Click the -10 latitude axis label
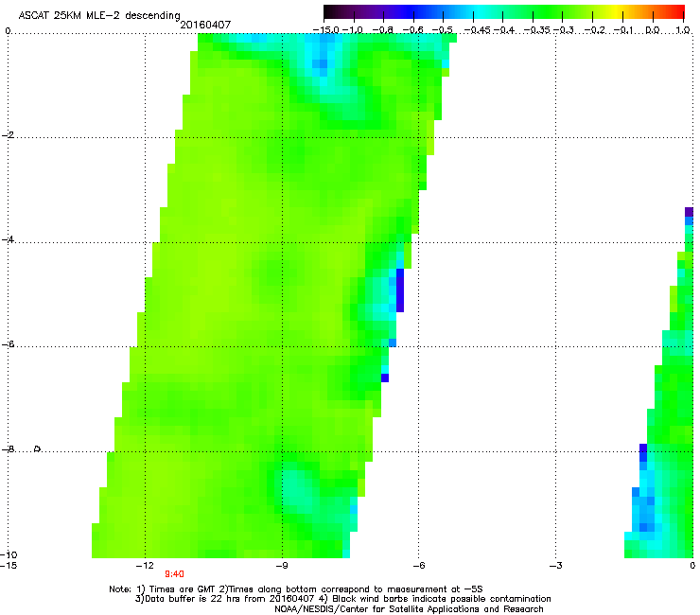Image resolution: width=700 pixels, height=615 pixels. pos(9,554)
